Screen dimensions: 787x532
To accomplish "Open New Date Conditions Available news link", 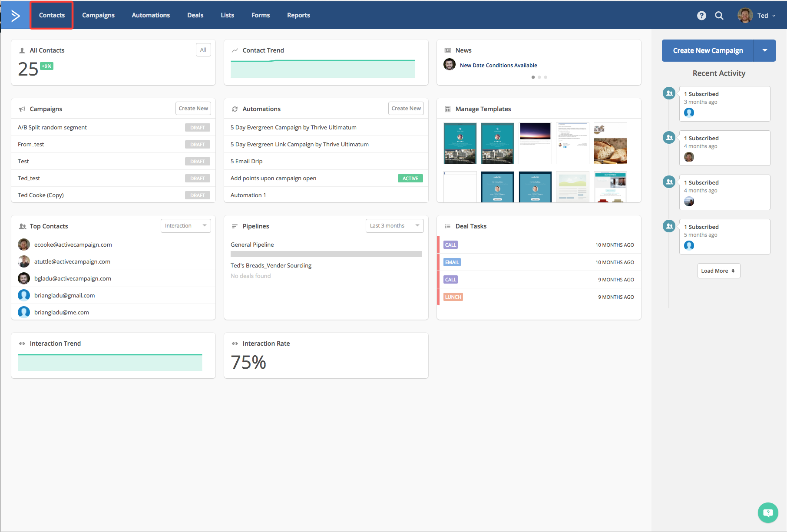I will pyautogui.click(x=498, y=66).
